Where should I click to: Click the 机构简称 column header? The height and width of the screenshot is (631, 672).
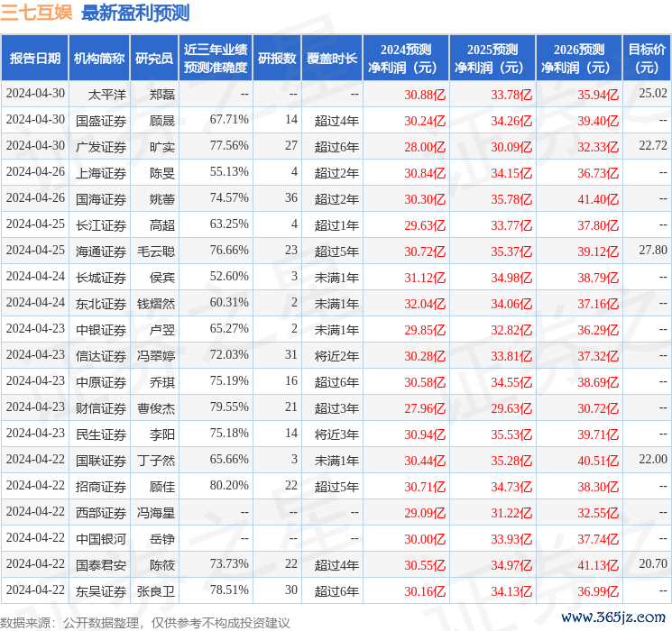99,59
